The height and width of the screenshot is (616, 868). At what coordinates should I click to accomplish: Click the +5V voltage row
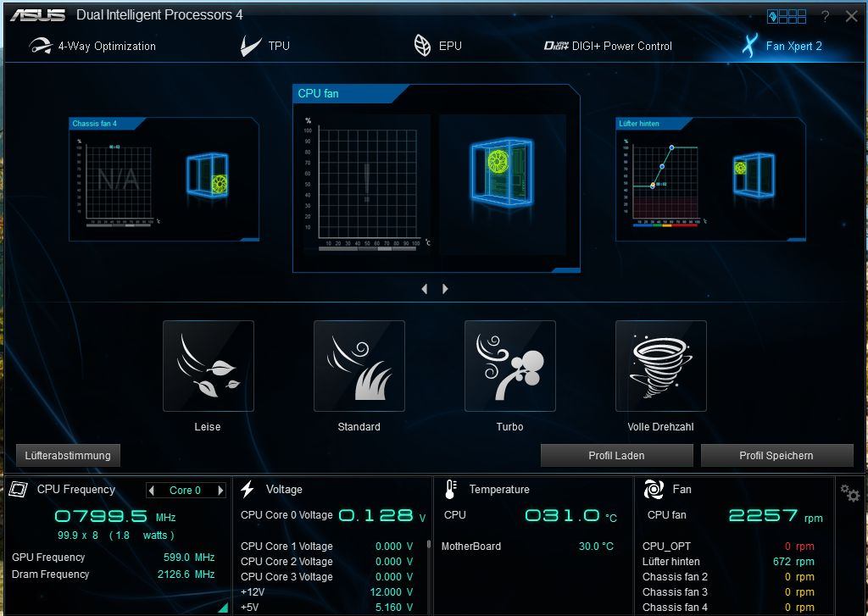327,608
